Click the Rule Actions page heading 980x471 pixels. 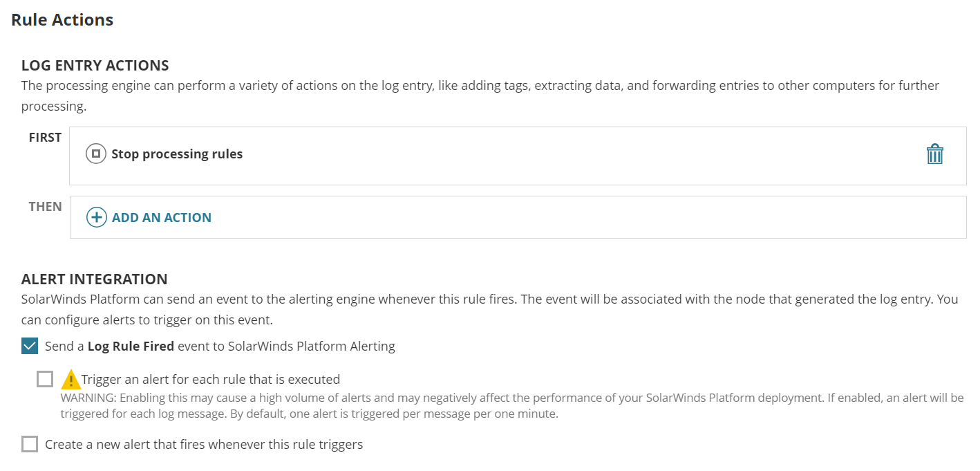tap(62, 20)
